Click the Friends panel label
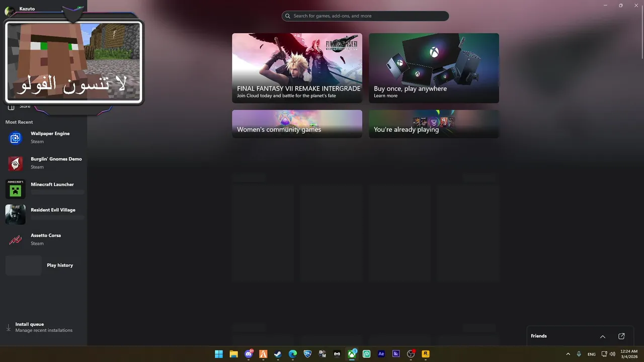 coord(539,336)
